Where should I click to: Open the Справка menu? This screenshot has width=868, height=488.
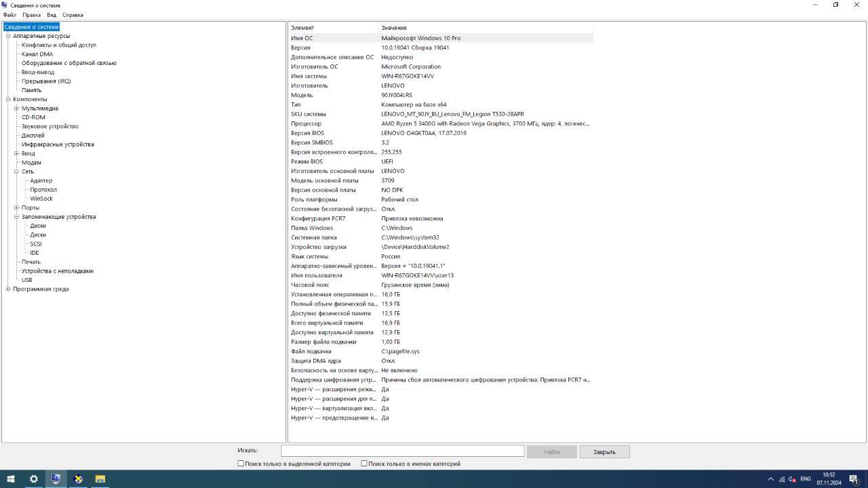[x=73, y=15]
